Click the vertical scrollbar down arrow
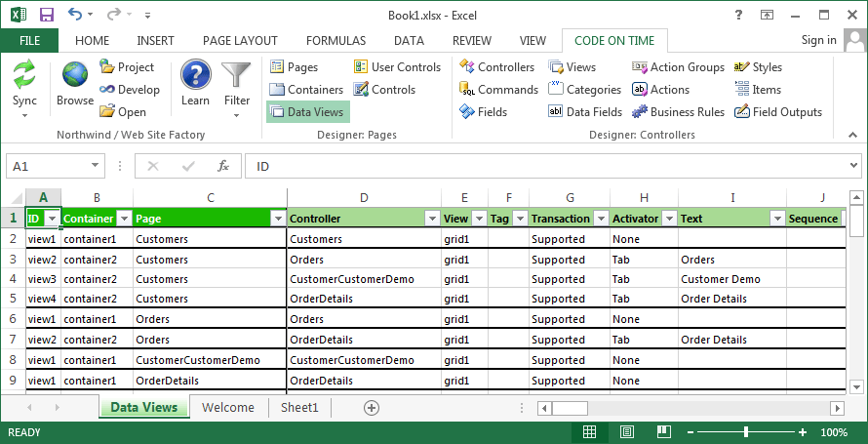This screenshot has width=868, height=444. tap(856, 386)
